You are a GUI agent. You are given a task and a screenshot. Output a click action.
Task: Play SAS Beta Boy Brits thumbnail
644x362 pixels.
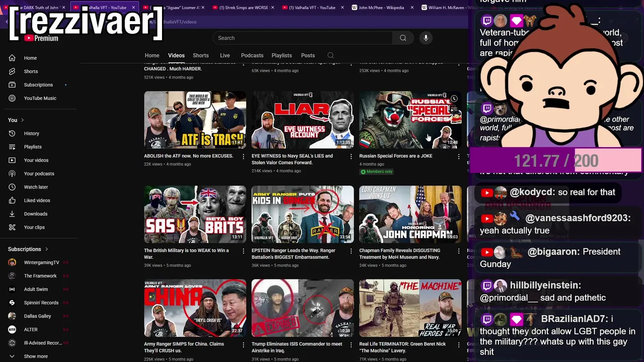[195, 214]
